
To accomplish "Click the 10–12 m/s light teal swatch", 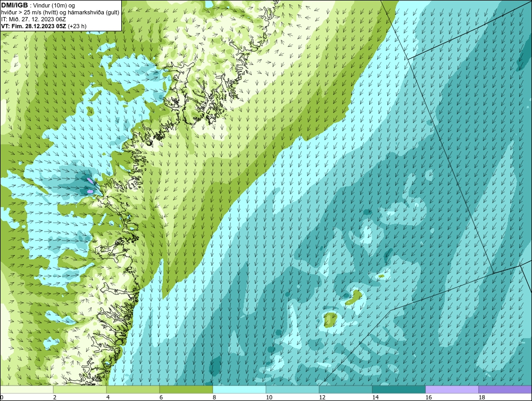I will point(293,389).
